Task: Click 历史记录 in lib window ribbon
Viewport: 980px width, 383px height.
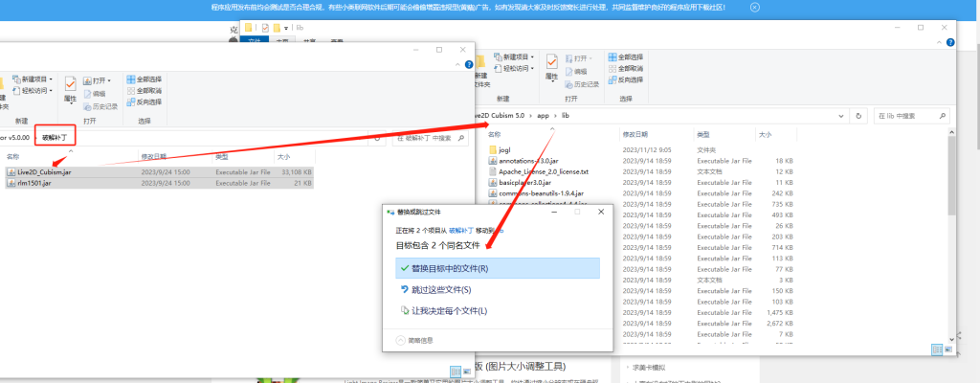Action: point(582,84)
